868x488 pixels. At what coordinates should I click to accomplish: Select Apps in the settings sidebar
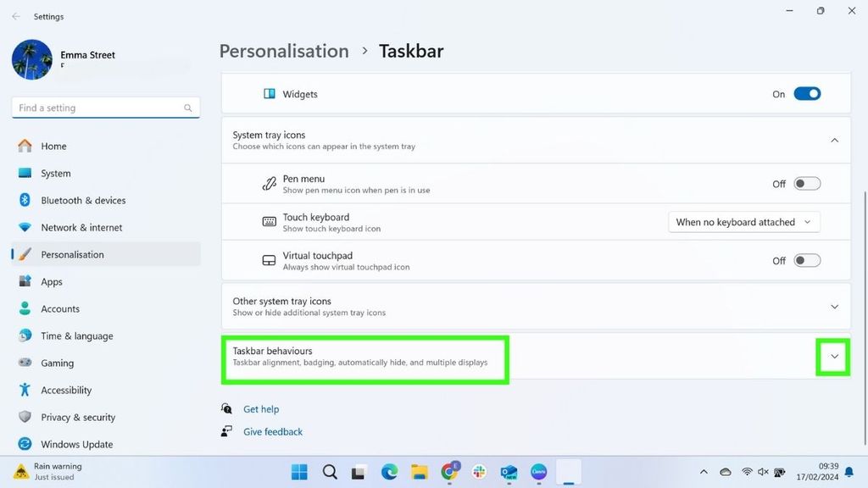click(51, 281)
